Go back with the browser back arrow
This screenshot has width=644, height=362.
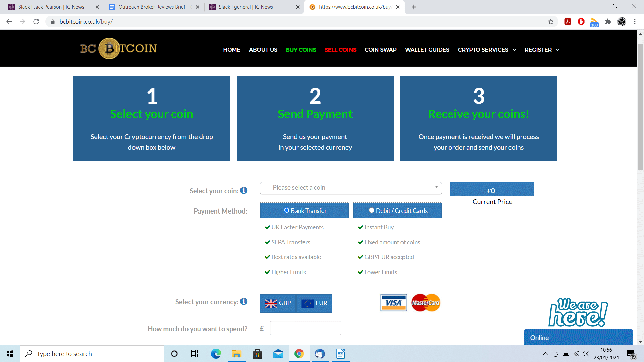click(x=9, y=22)
